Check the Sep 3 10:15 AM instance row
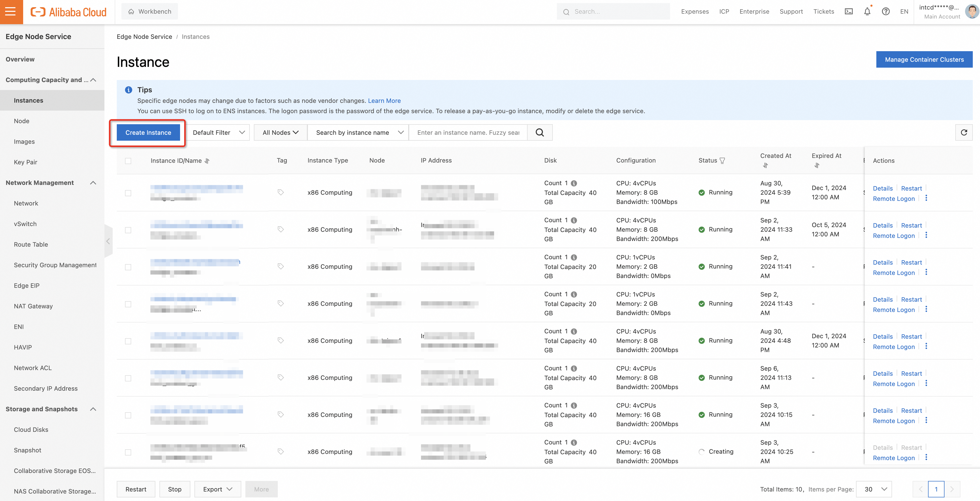This screenshot has width=980, height=501. tap(128, 415)
